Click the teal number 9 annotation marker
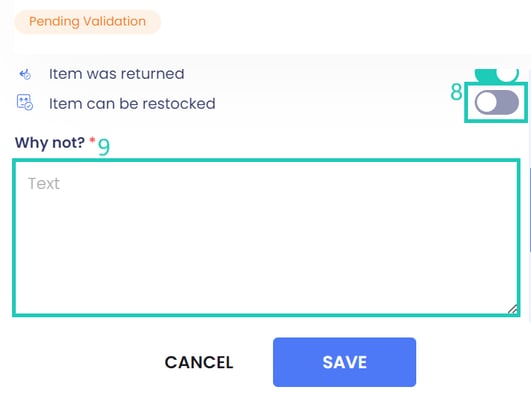 point(104,147)
